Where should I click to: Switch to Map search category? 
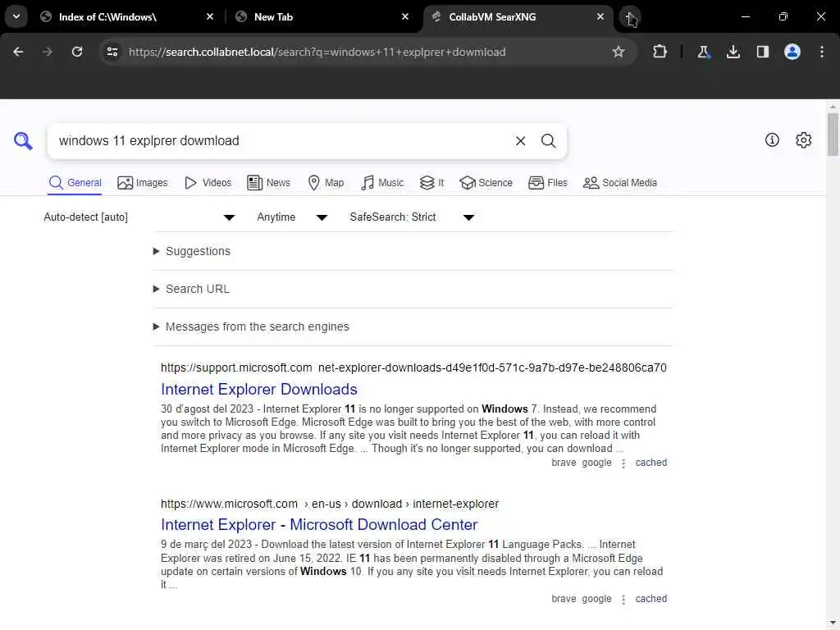point(326,183)
